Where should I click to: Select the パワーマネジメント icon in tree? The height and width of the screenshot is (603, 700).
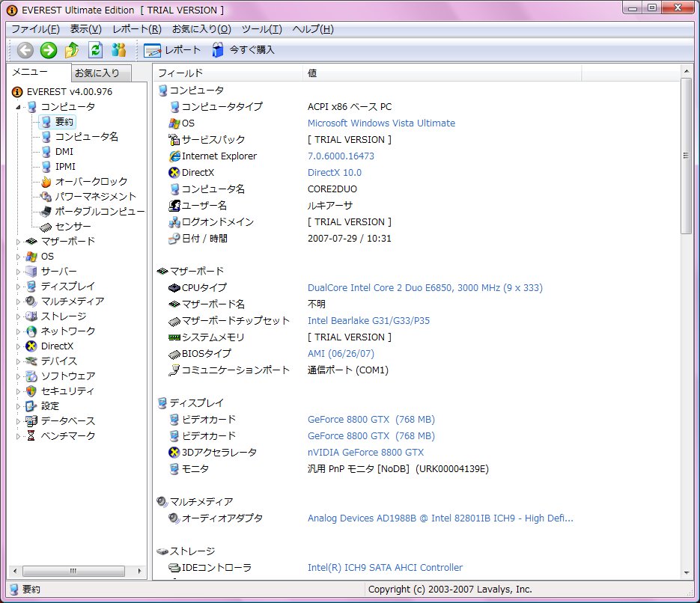[46, 197]
